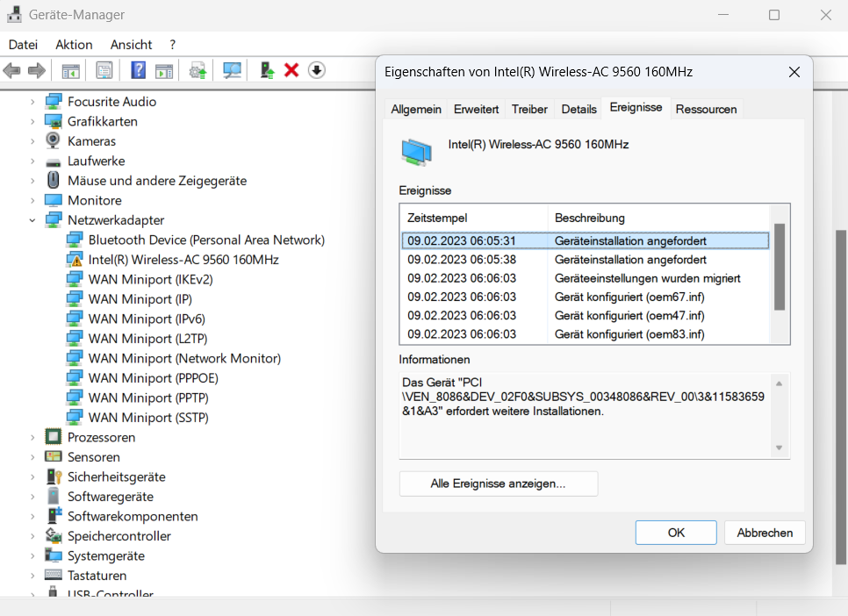This screenshot has height=616, width=848.
Task: Click the show action pane toolbar icon
Action: click(x=164, y=70)
